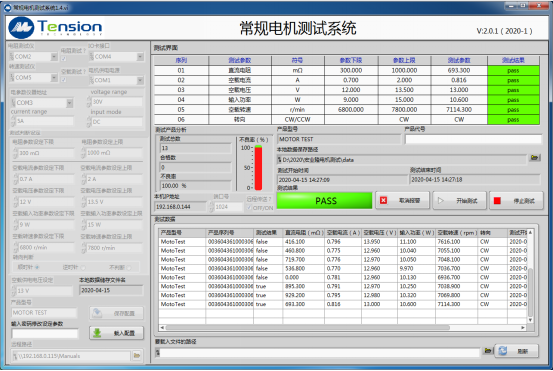Image resolution: width=553 pixels, height=371 pixels.
Task: Click the stepper arrows of the 30V voltage range
Action: [89, 102]
